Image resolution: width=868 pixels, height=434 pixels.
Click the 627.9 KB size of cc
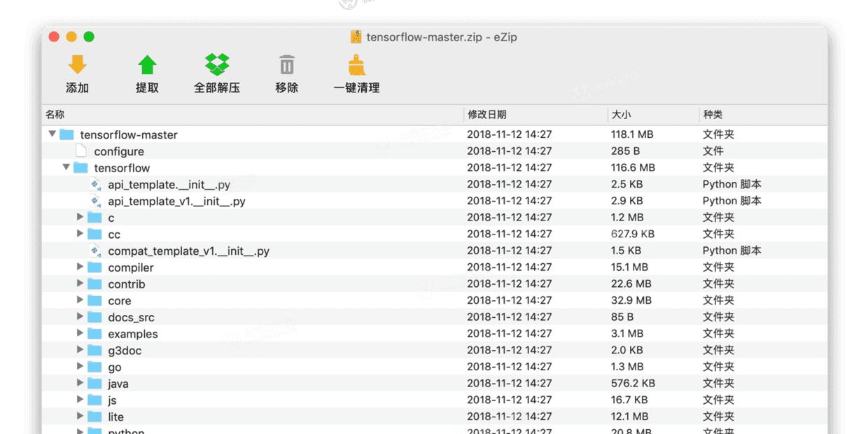point(633,234)
